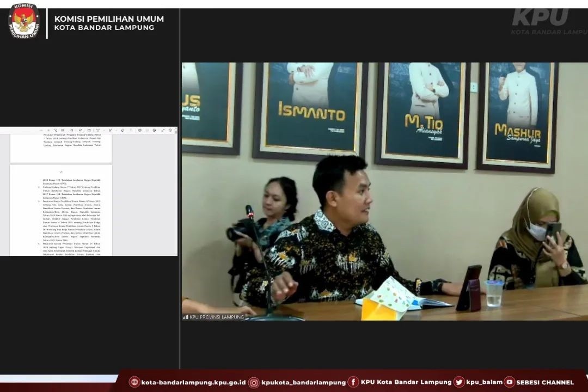Click the fit to page icon
Viewport: 588px width, 392px height.
pyautogui.click(x=63, y=130)
